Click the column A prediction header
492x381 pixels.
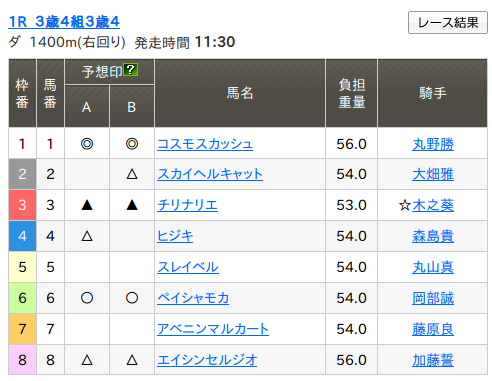[x=87, y=107]
